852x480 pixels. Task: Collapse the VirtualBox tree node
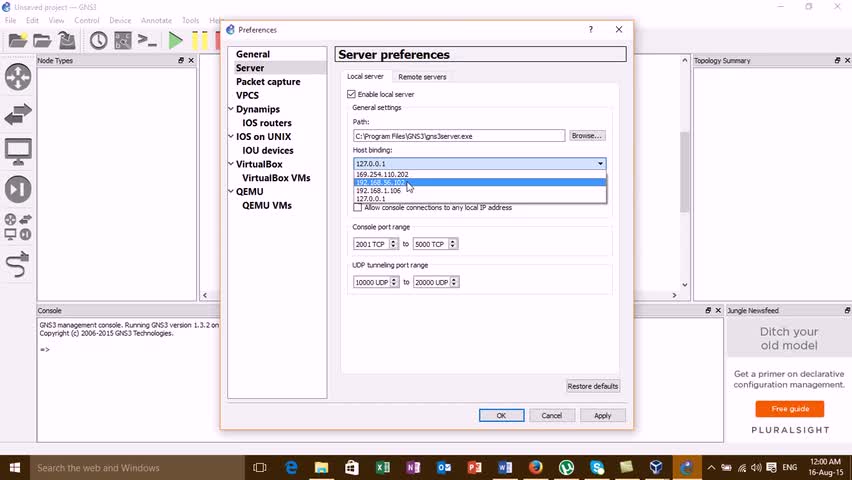(x=231, y=164)
